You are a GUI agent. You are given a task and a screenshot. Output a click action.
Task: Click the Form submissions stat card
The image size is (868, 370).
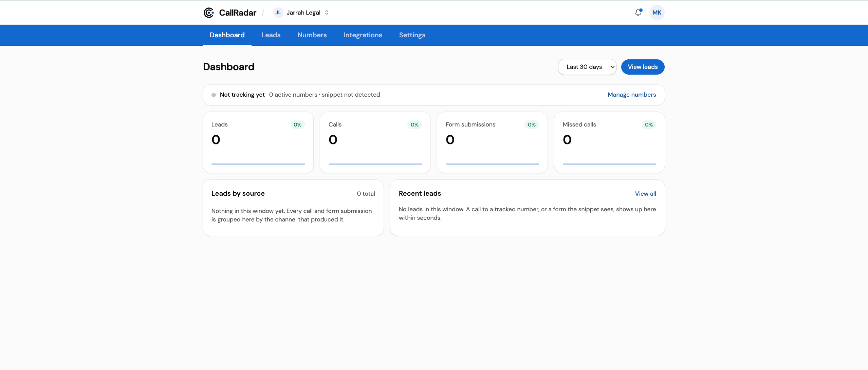492,142
